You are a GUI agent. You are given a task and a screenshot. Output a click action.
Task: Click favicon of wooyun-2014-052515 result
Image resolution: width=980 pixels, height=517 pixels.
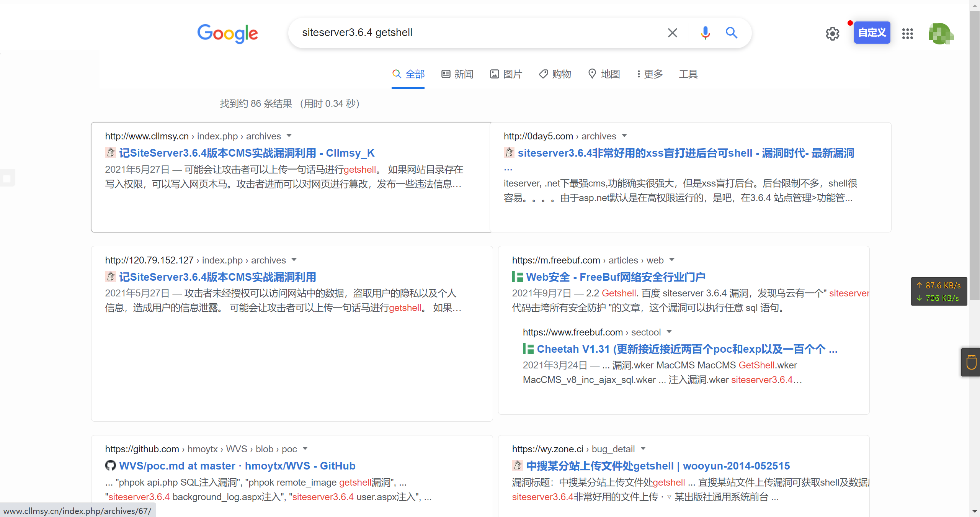[x=518, y=465]
